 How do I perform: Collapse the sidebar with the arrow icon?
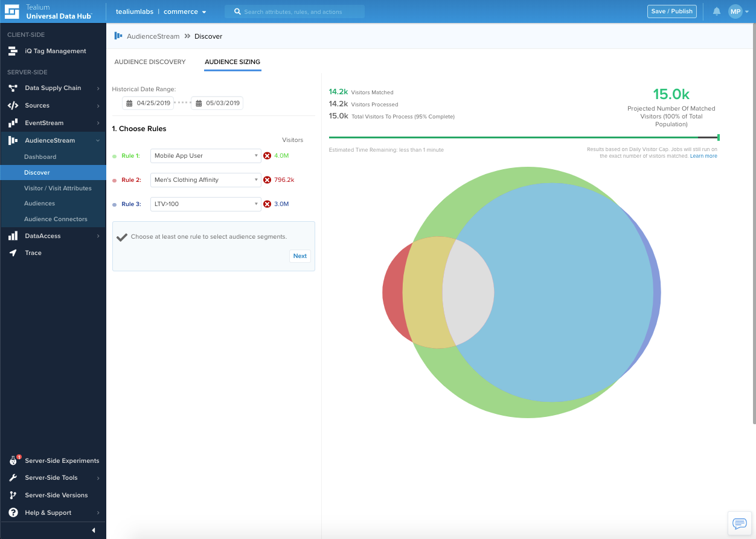tap(94, 531)
